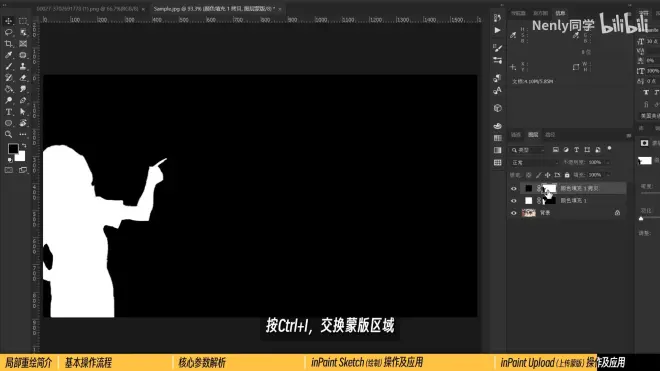The image size is (660, 371).
Task: Select the Hand tool
Action: tap(23, 123)
